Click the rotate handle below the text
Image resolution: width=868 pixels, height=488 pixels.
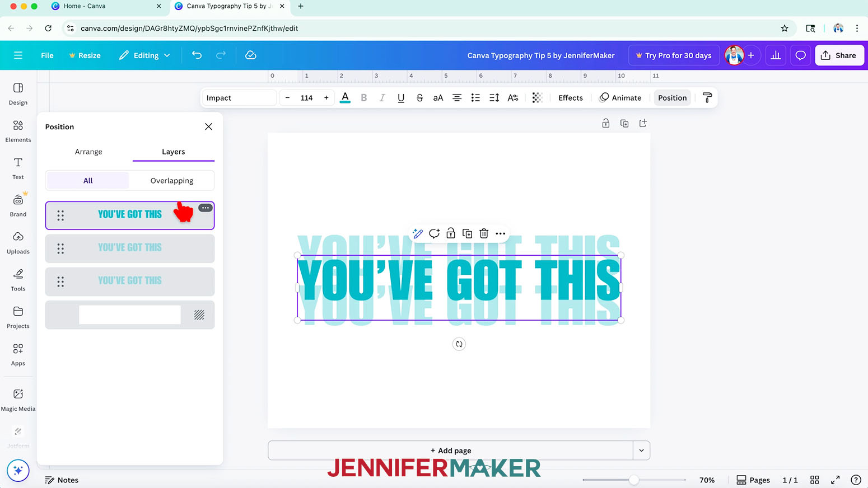click(459, 344)
